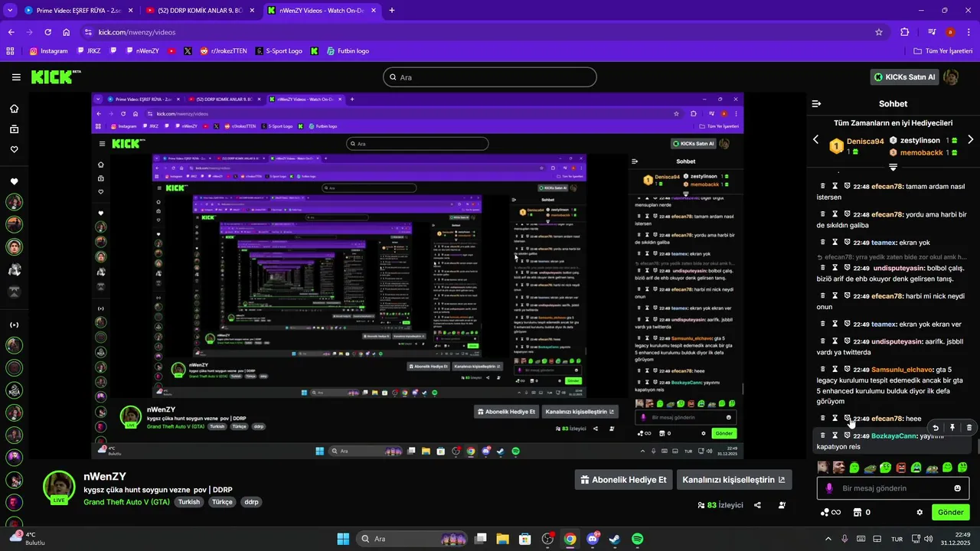Open Steam from the taskbar

tap(615, 539)
